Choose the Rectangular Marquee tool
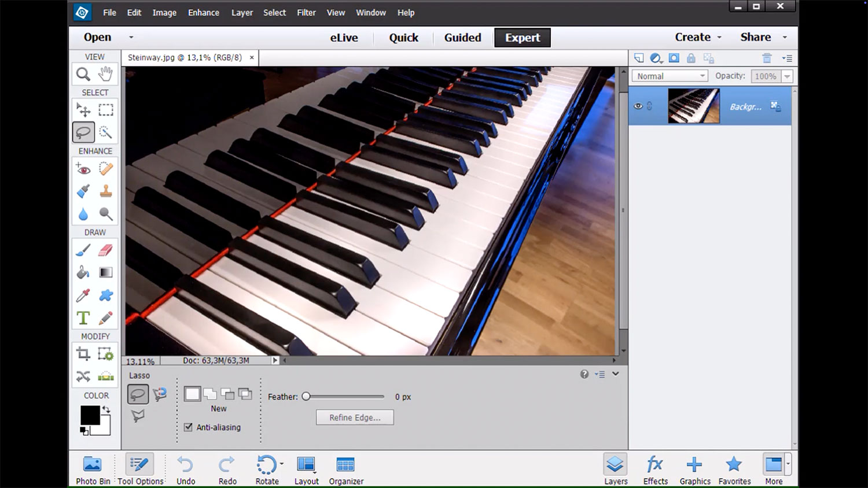868x488 pixels. 105,110
